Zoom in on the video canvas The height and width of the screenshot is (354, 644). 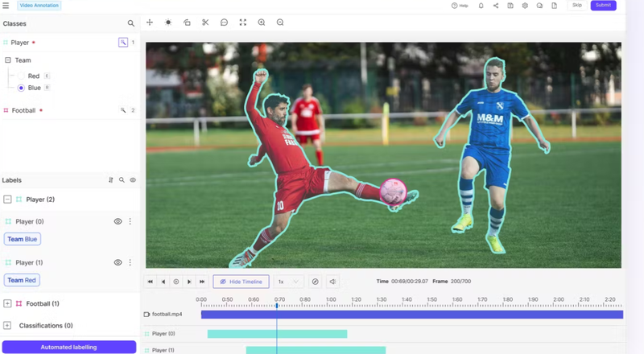click(x=262, y=23)
